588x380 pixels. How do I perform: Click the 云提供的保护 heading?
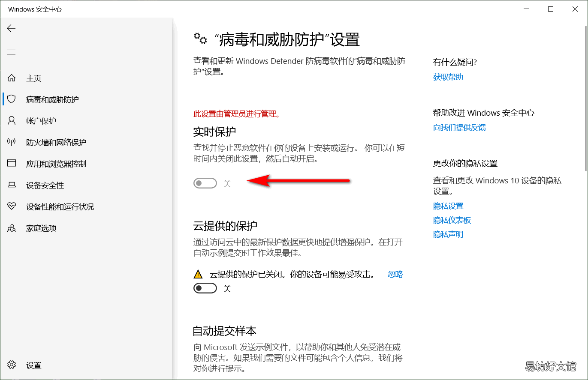[225, 225]
